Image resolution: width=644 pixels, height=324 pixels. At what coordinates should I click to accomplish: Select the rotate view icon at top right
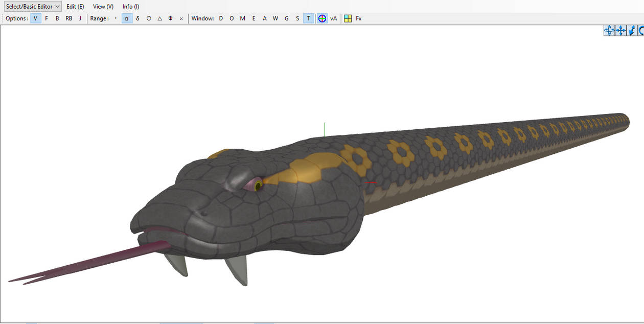tap(640, 30)
